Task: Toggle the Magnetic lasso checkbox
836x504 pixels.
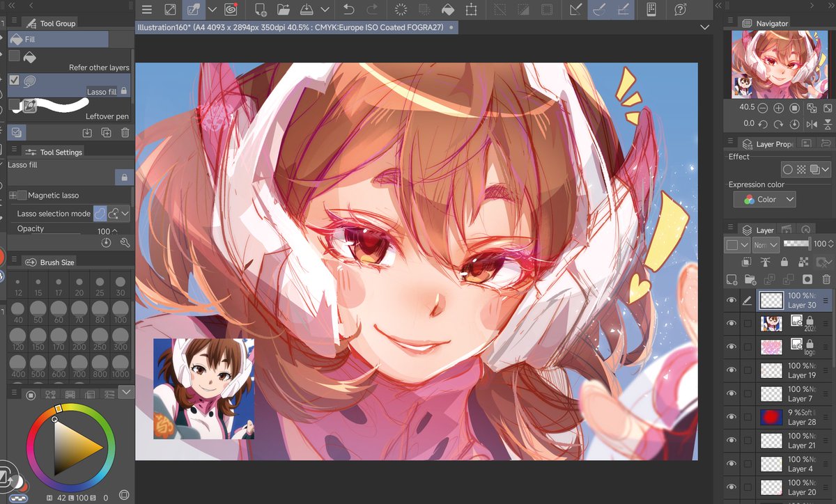Action: pyautogui.click(x=23, y=196)
